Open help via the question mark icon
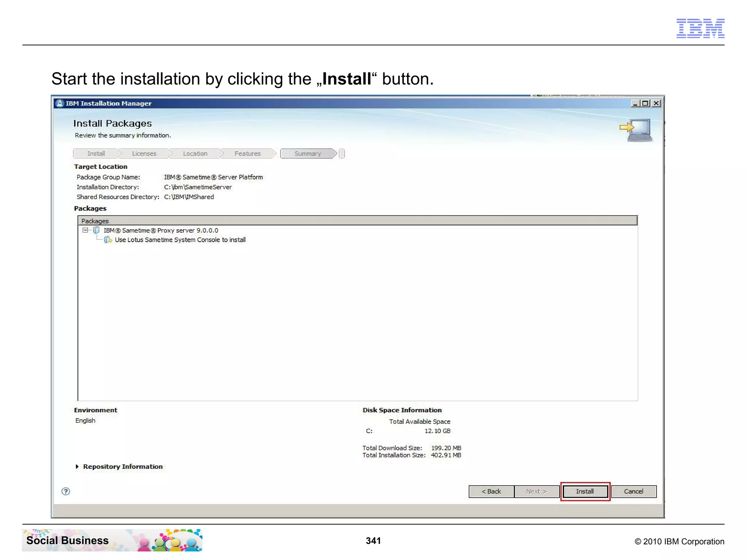Screen dimensions: 747x560 (x=66, y=491)
